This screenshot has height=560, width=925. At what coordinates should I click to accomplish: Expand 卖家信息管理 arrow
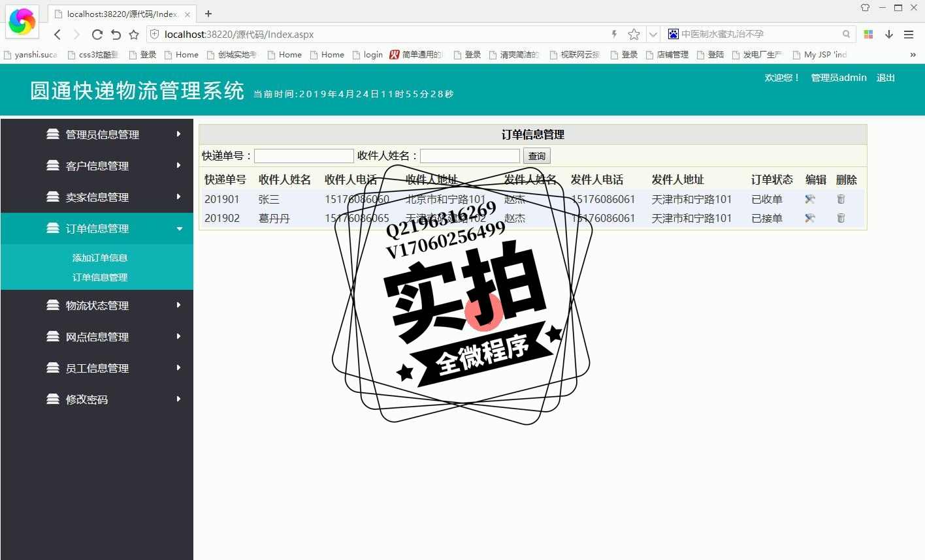(x=178, y=196)
